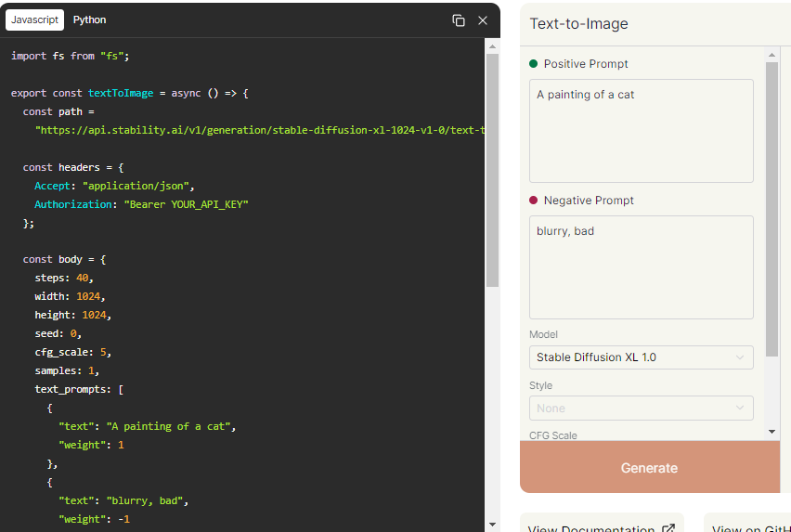
Task: Click the "application/json" string
Action: pos(136,186)
